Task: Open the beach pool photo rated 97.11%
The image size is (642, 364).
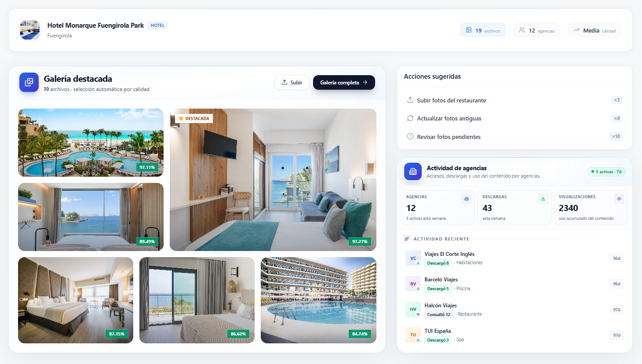Action: tap(91, 142)
